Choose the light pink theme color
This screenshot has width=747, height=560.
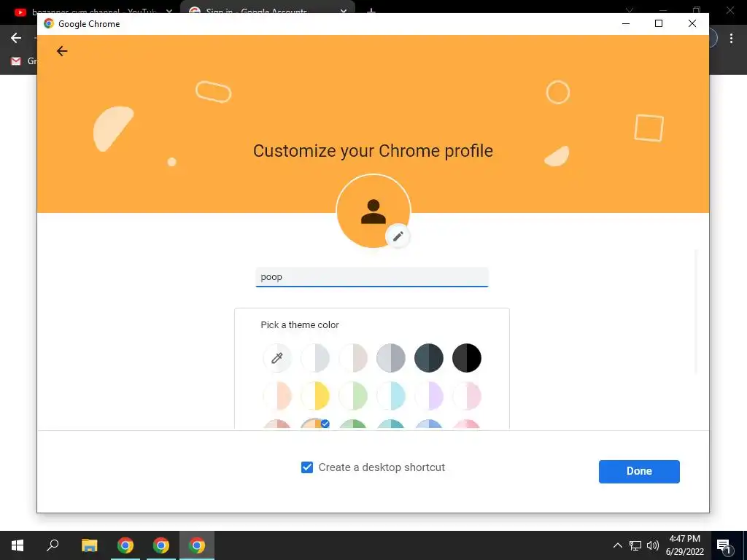tap(467, 396)
